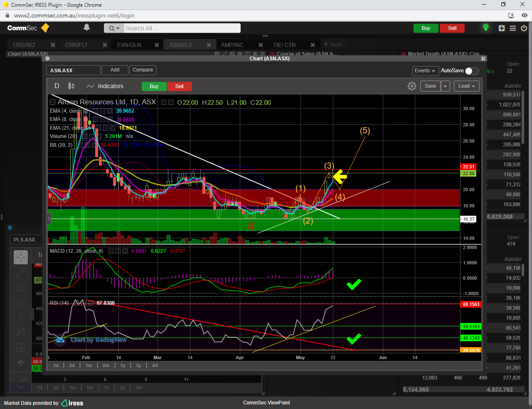
Task: Hide the EMA (4) indicator via eye icon
Action: pos(95,111)
